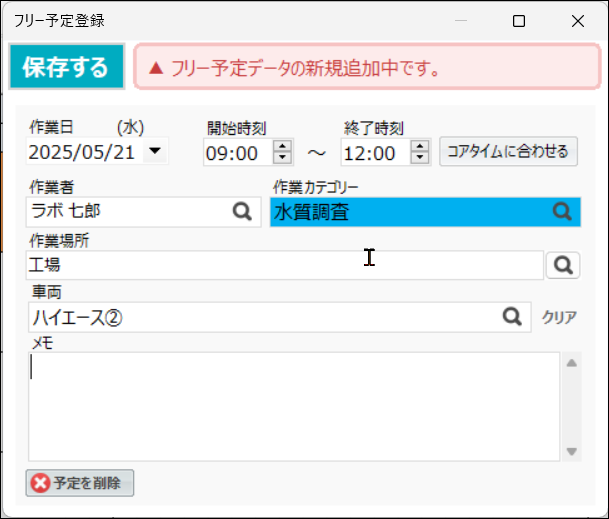Image resolution: width=609 pixels, height=519 pixels.
Task: Open the 車両 search magnifier icon
Action: pyautogui.click(x=512, y=317)
